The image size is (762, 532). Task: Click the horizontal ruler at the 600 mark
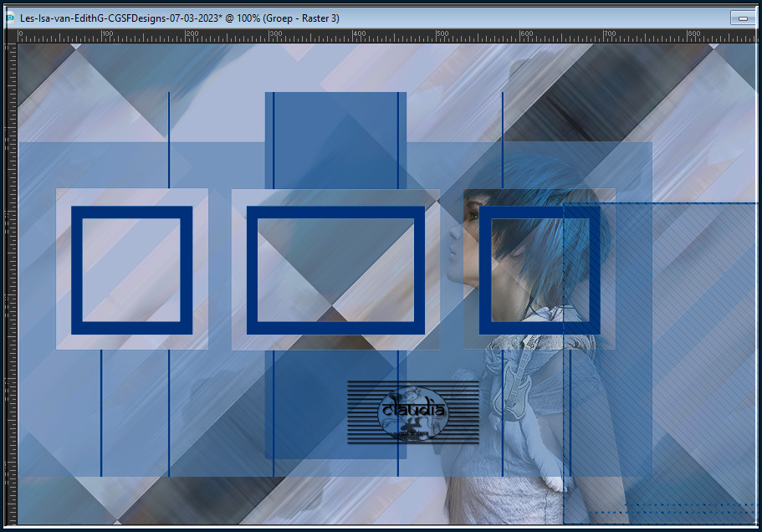click(520, 37)
